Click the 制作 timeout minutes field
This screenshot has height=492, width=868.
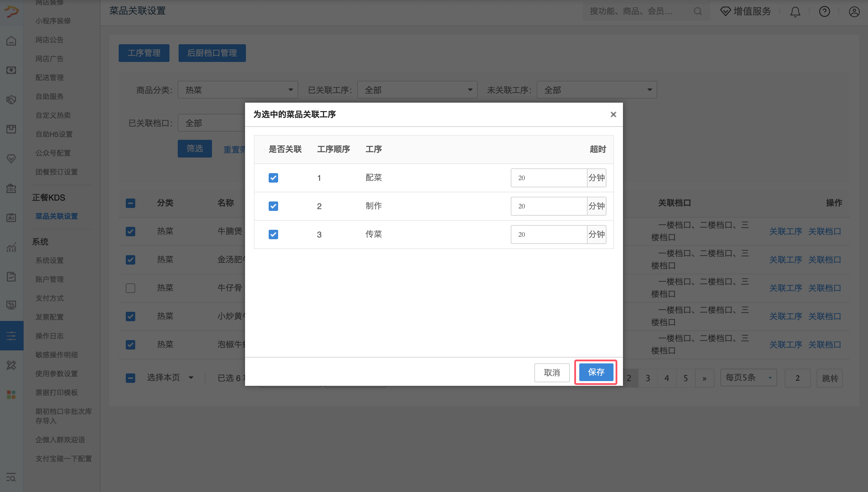[549, 206]
